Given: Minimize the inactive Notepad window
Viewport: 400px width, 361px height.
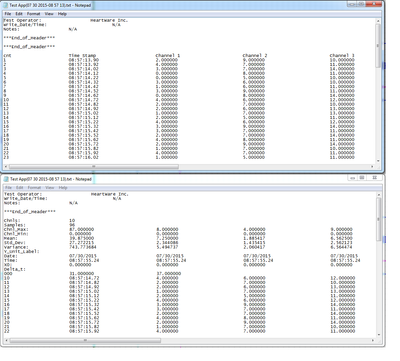Looking at the screenshot, I should coord(352,178).
